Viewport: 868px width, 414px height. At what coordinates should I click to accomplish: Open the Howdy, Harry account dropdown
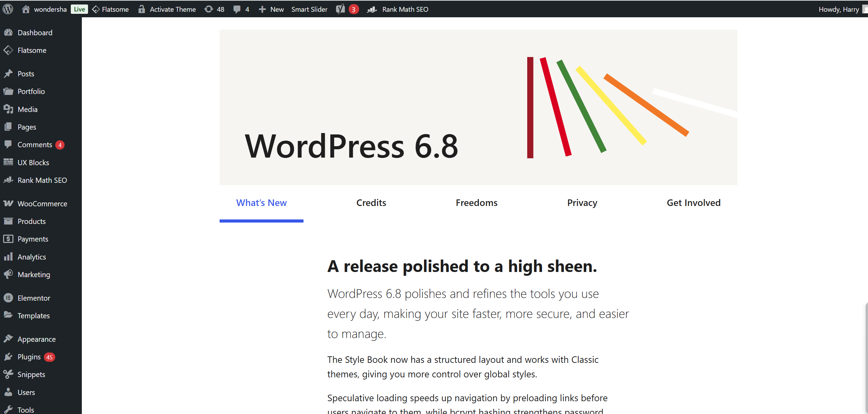(x=839, y=9)
